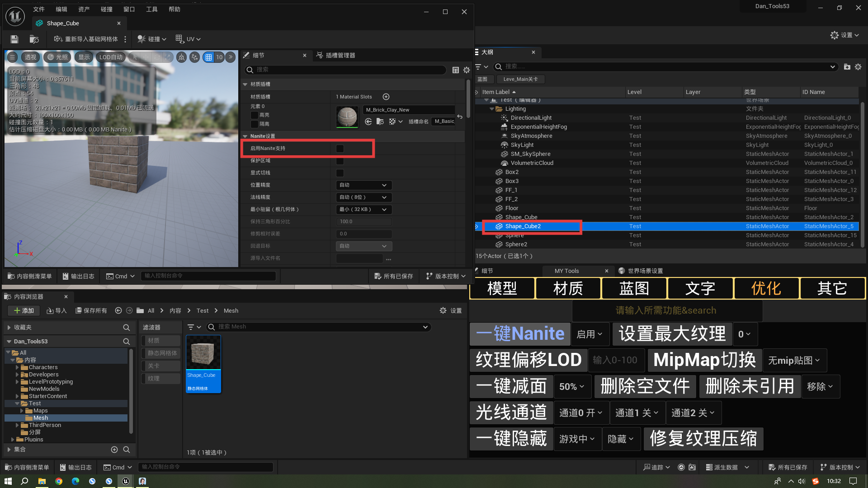Screen dimensions: 868x488
Task: Switch to the 世界场景设置 tab
Action: tap(641, 271)
